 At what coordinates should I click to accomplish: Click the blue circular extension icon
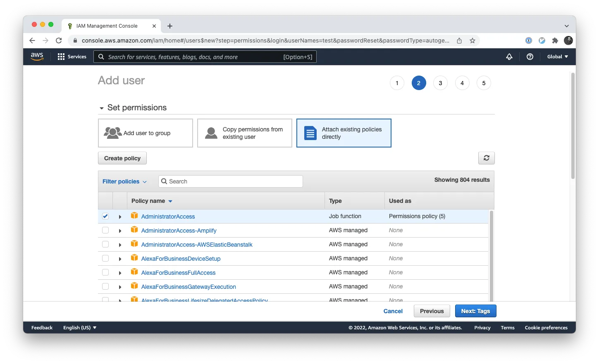click(542, 40)
